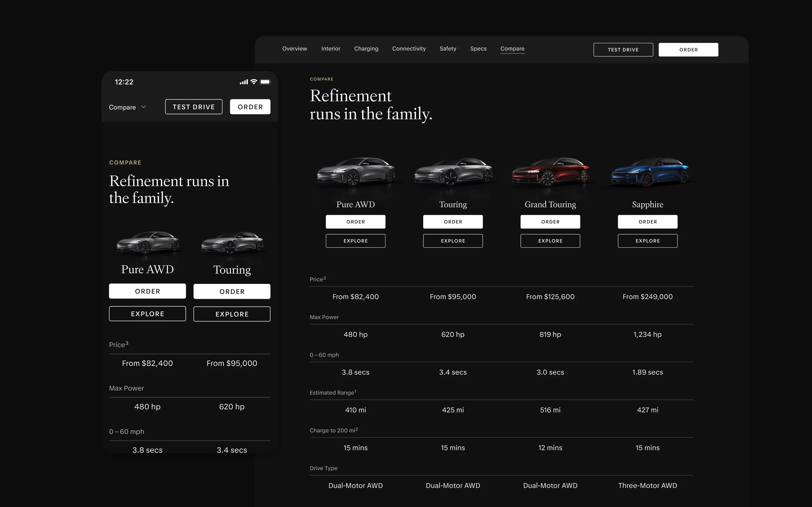
Task: Click the Wi-Fi icon in phone status bar
Action: 254,82
